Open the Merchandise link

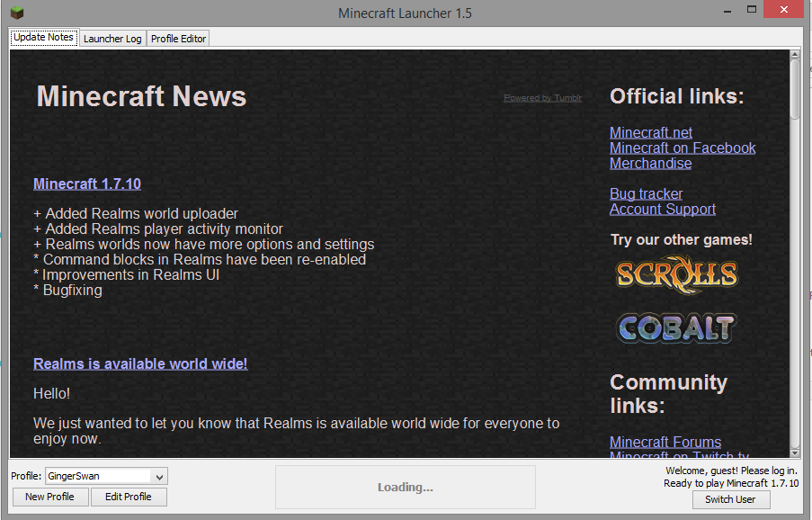click(650, 163)
